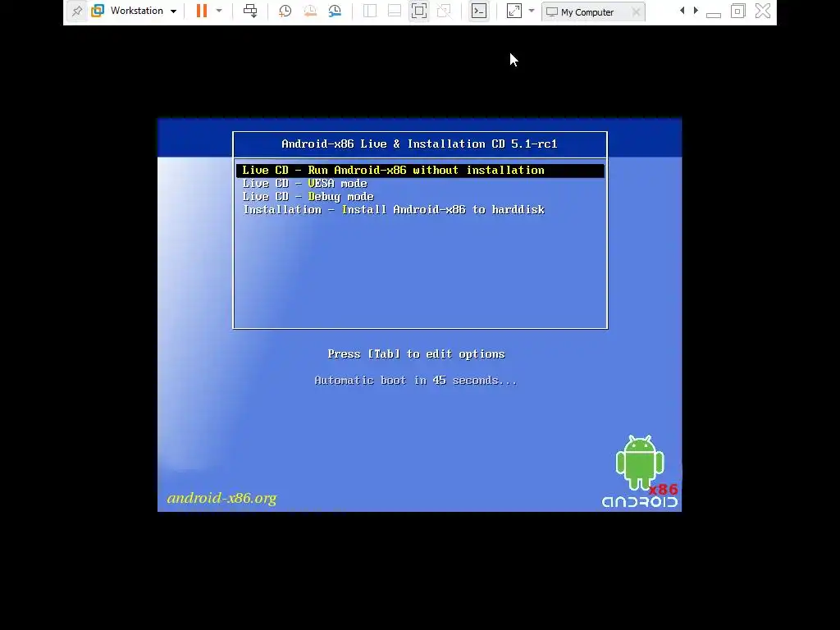Click the Android x86 robot logo
The height and width of the screenshot is (630, 840).
(x=640, y=471)
